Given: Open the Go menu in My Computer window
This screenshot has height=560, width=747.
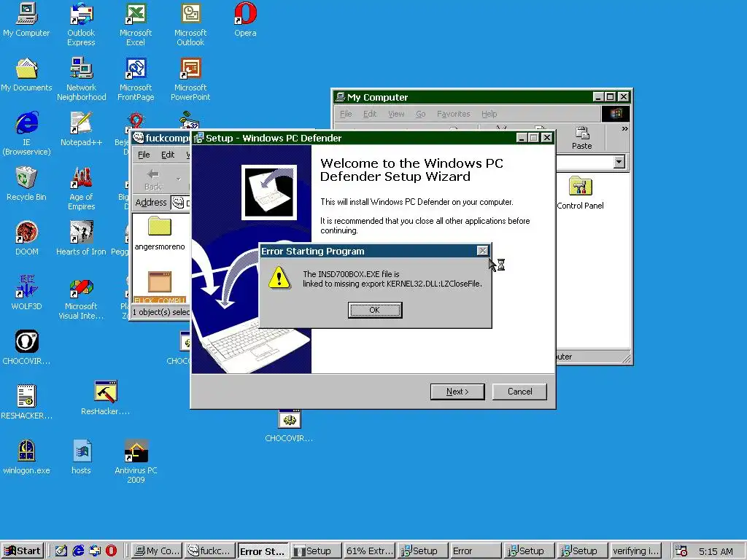Looking at the screenshot, I should [421, 114].
